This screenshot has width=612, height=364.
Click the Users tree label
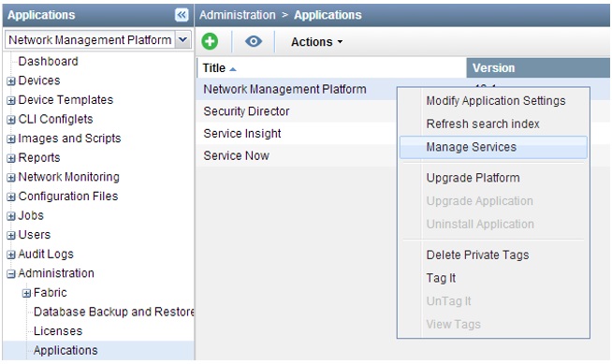pyautogui.click(x=35, y=235)
